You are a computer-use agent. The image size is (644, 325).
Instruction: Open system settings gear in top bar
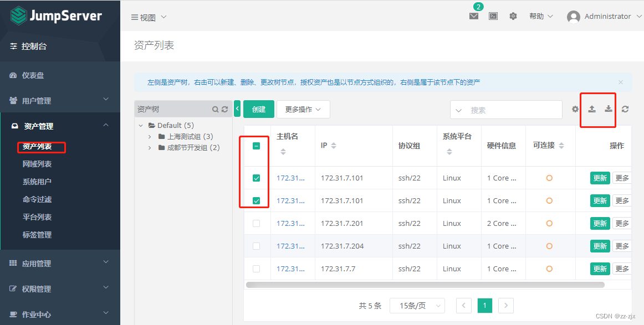pyautogui.click(x=513, y=16)
